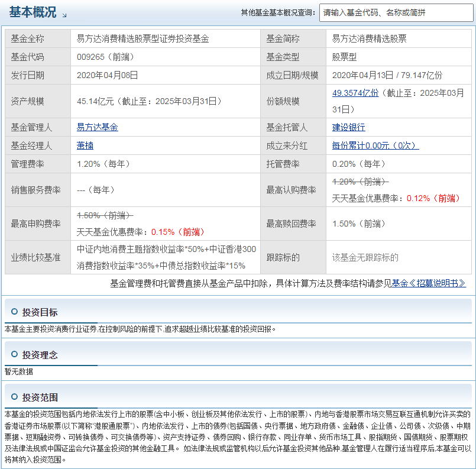
Task: Click the 管理费率 label cell
Action: click(x=38, y=164)
